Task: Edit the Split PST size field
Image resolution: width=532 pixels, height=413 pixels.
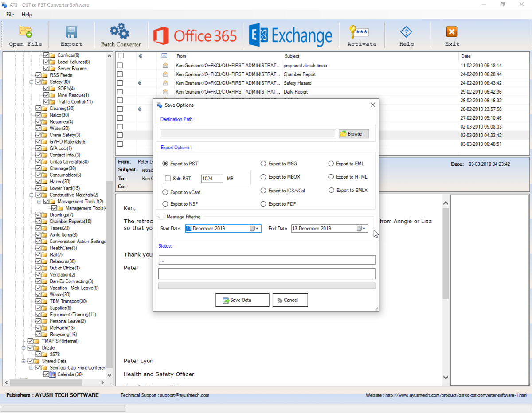Action: 211,178
